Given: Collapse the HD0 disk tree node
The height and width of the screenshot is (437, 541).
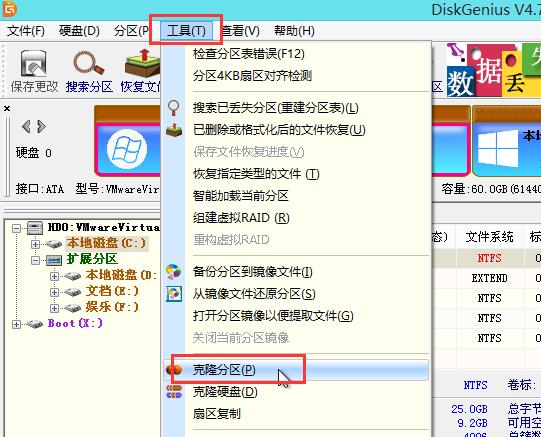Looking at the screenshot, I should tap(16, 228).
